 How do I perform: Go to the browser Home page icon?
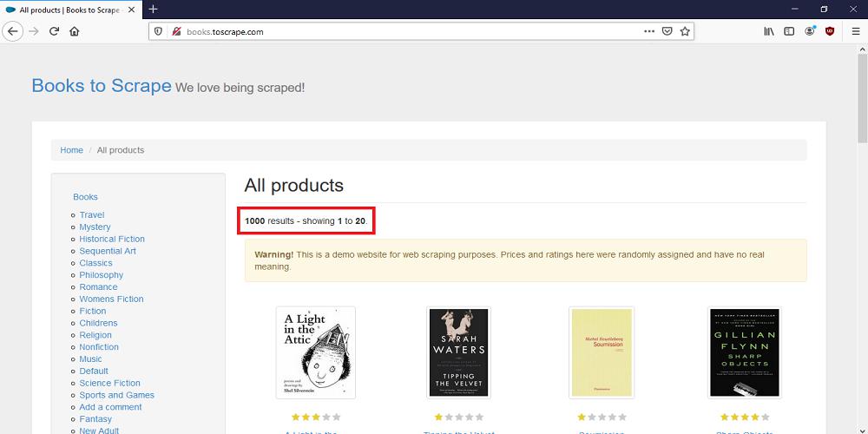tap(75, 31)
